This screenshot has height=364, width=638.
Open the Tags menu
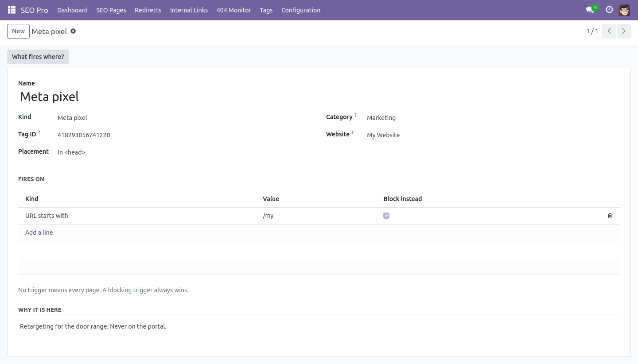click(x=266, y=10)
